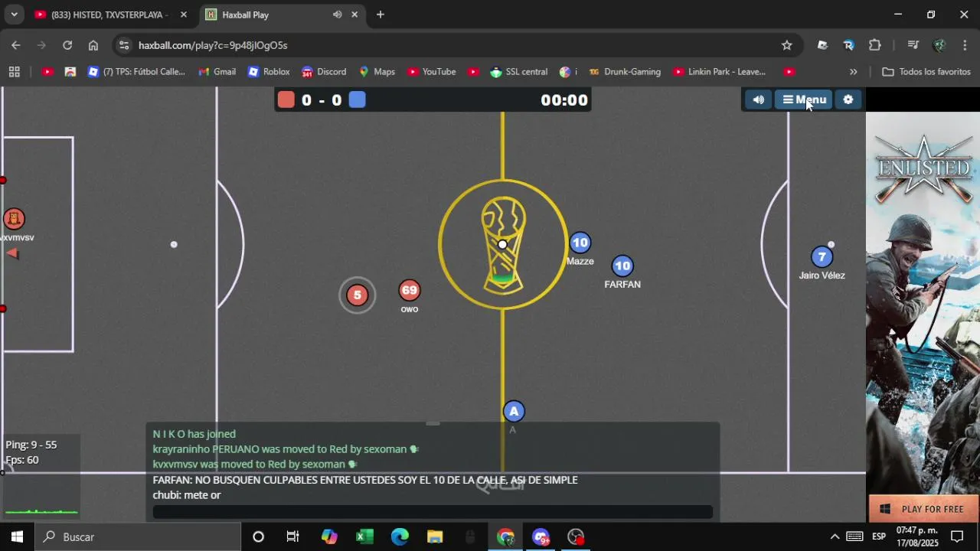Mute game sound with speaker button
This screenshot has width=980, height=551.
click(x=758, y=99)
